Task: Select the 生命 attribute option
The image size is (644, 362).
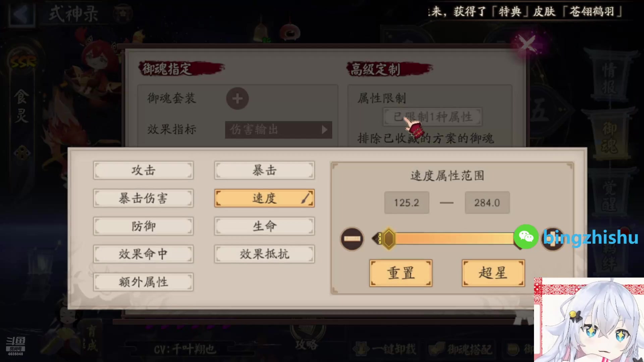Action: tap(264, 226)
